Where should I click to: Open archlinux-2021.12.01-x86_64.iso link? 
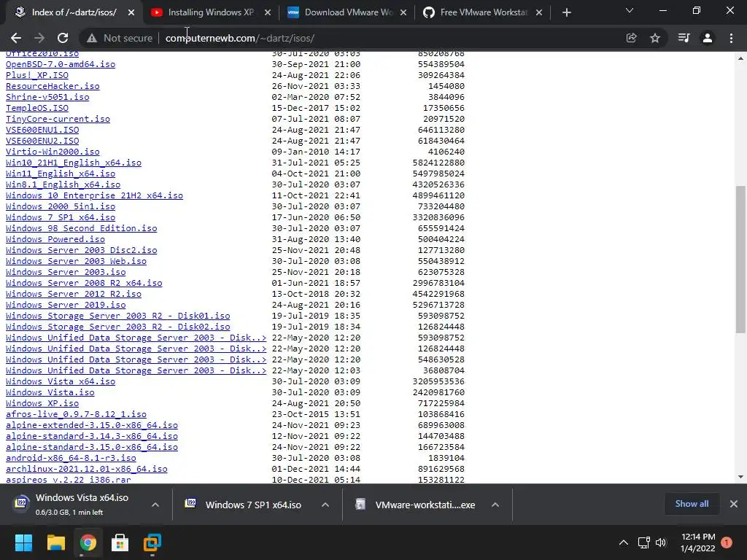click(x=87, y=469)
